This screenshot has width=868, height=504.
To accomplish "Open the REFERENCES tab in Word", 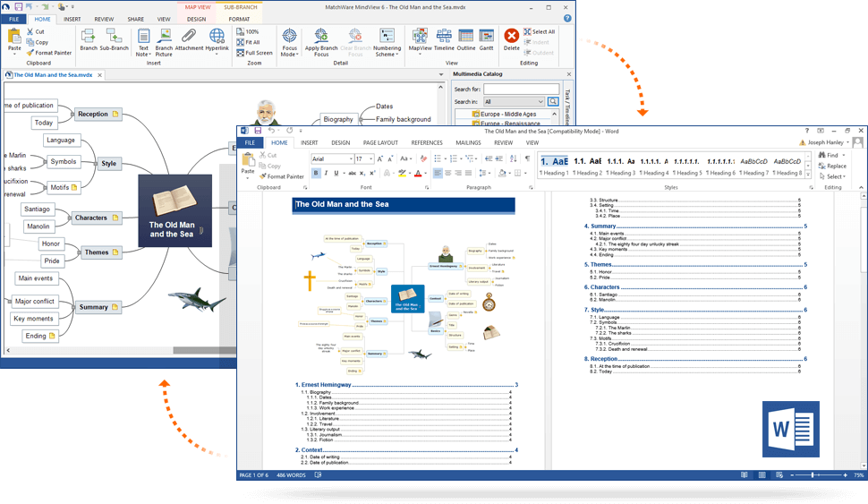I will pos(427,143).
